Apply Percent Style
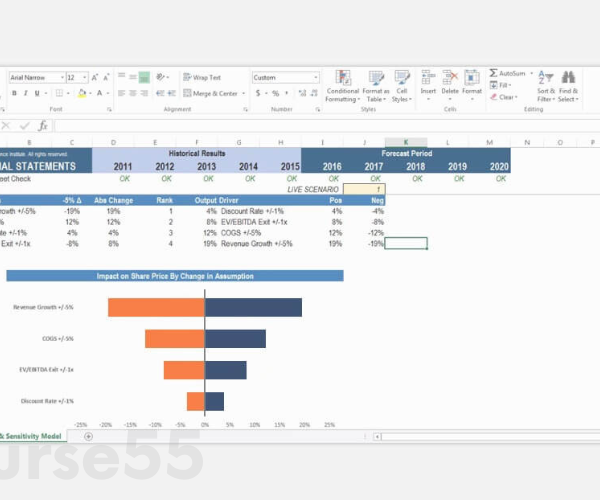Screen dimensions: 600x500 (276, 93)
